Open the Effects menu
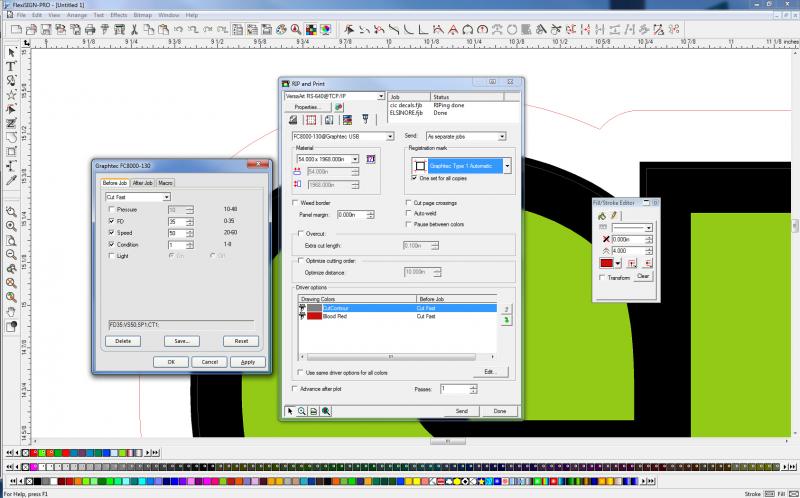This screenshot has height=498, width=800. click(x=118, y=15)
